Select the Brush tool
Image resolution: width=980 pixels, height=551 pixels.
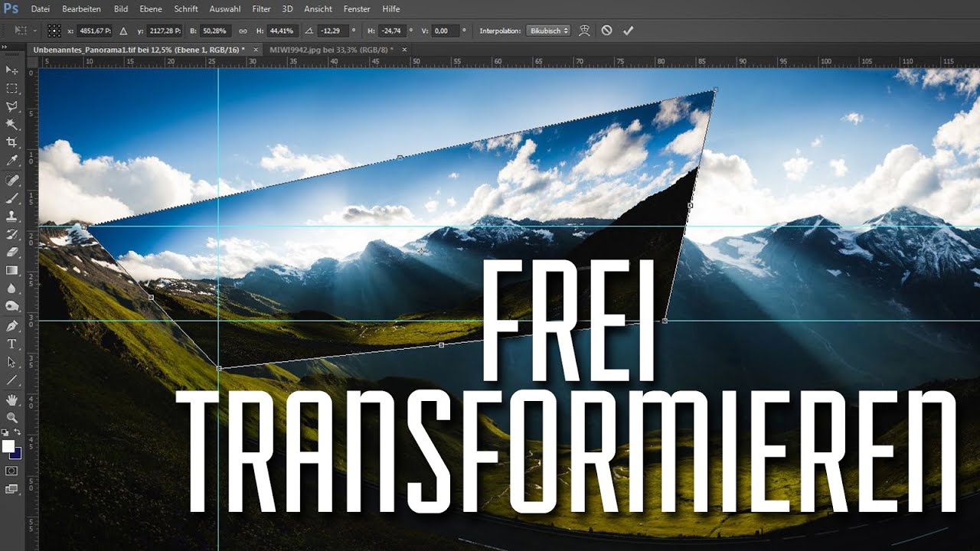pos(11,197)
